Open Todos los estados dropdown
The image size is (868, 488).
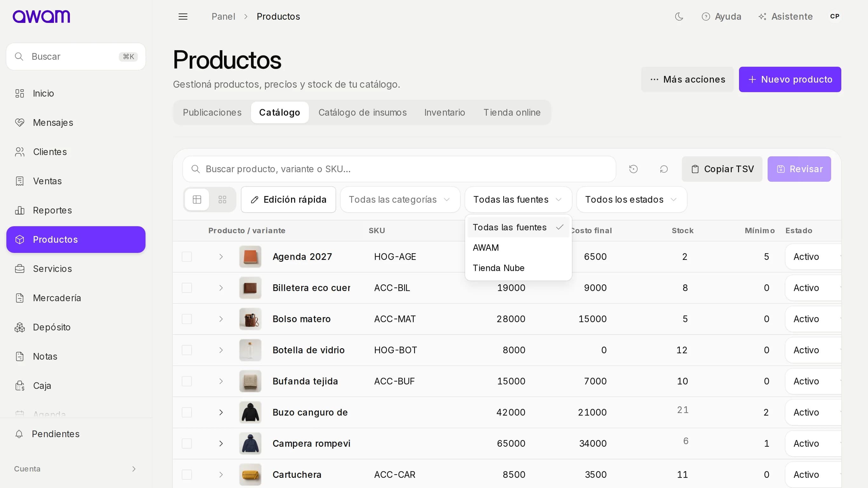coord(631,200)
